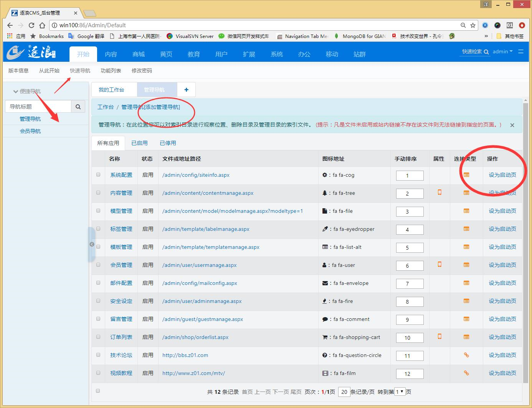Click chain link icon for 视频教程
The image size is (532, 408).
[x=466, y=373]
